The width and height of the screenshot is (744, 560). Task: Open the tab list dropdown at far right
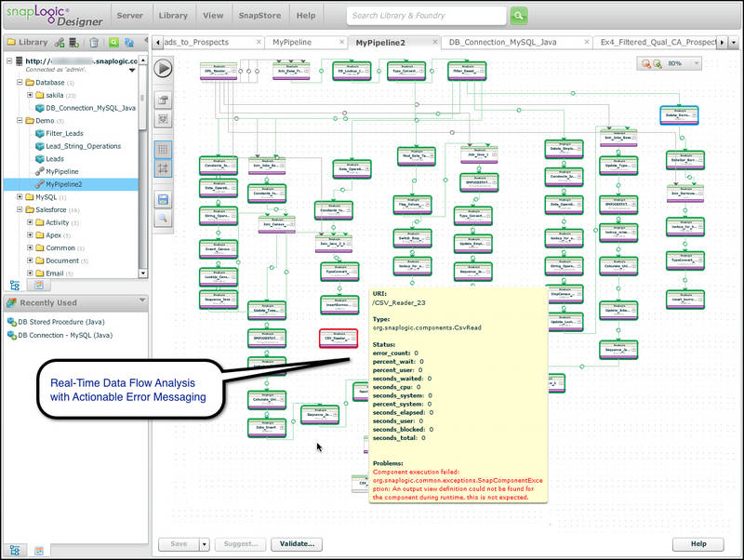tap(734, 42)
